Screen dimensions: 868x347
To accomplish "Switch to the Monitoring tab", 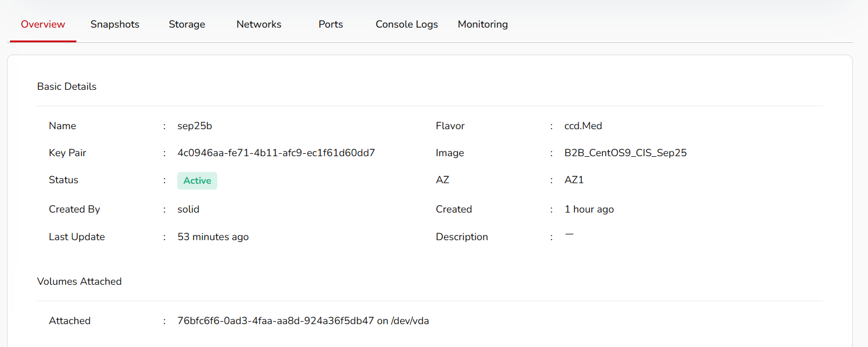I will point(482,25).
